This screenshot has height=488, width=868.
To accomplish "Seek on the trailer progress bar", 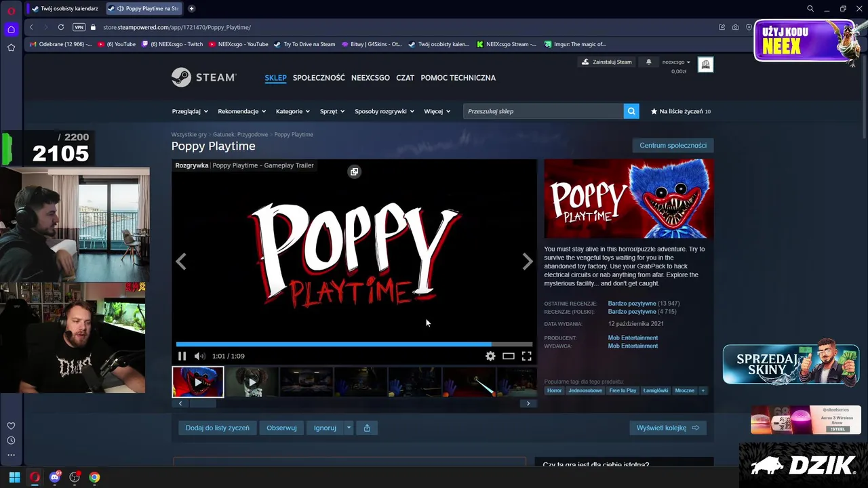I will pyautogui.click(x=354, y=344).
